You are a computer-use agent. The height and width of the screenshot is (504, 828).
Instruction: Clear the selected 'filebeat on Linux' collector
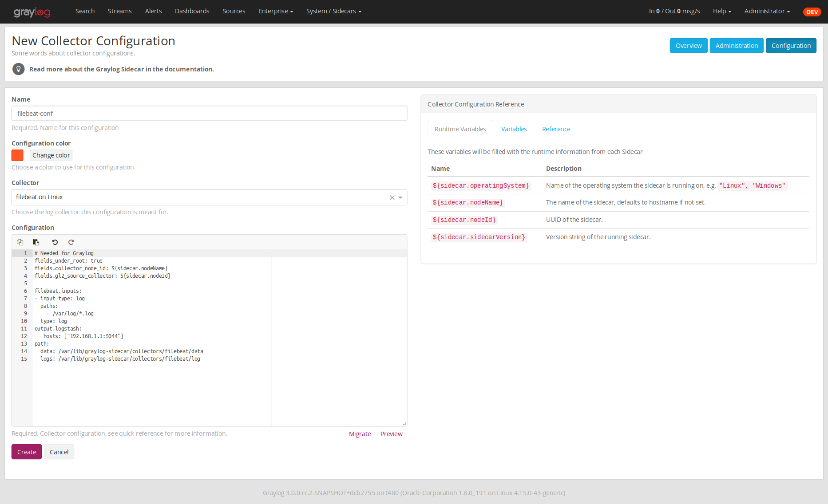pyautogui.click(x=392, y=197)
